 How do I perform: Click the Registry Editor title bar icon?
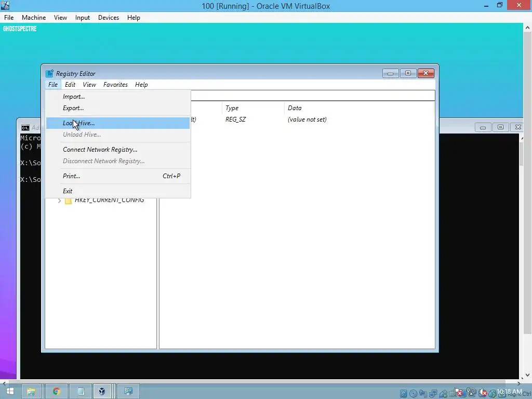49,73
